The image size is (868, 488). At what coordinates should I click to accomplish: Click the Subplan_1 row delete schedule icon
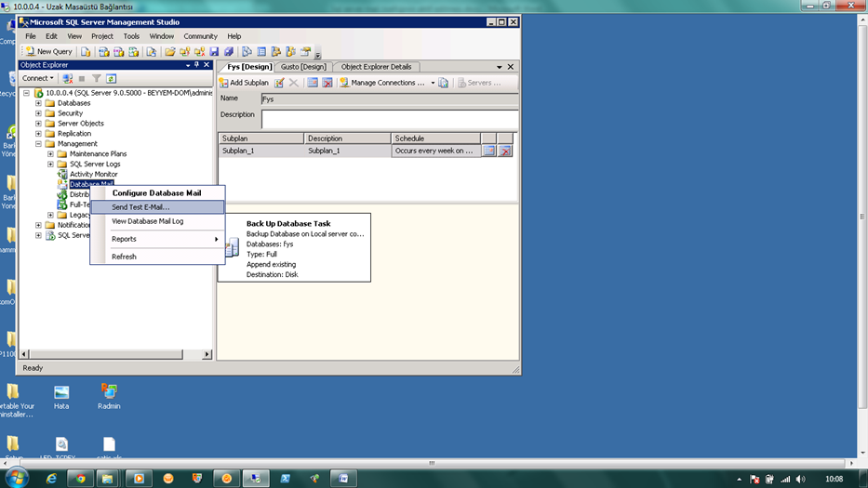505,151
